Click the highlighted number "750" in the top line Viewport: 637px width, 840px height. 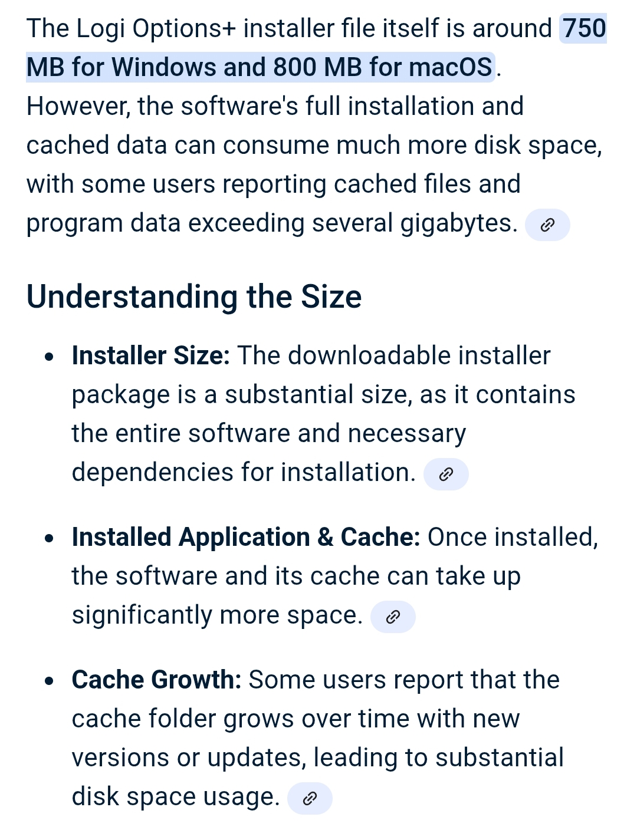tap(584, 29)
